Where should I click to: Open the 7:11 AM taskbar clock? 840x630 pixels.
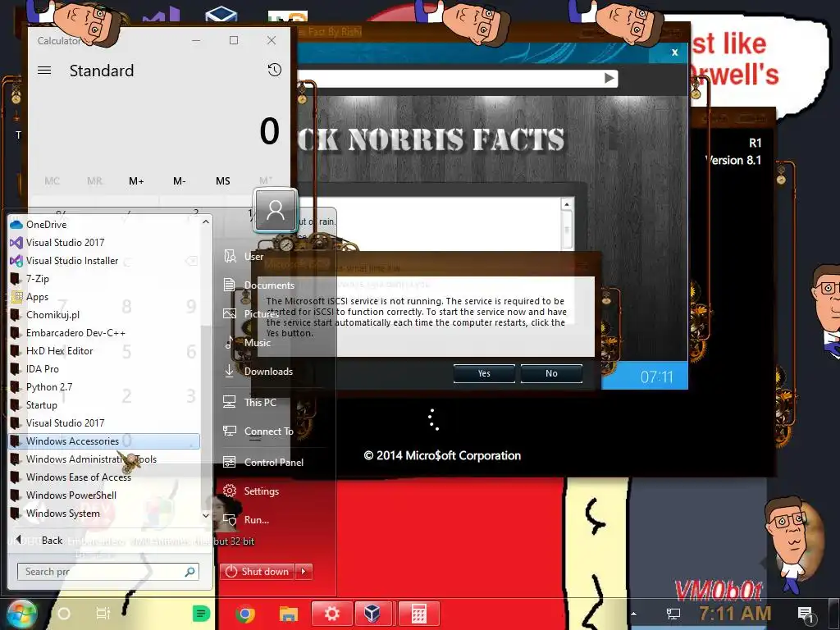pos(735,614)
